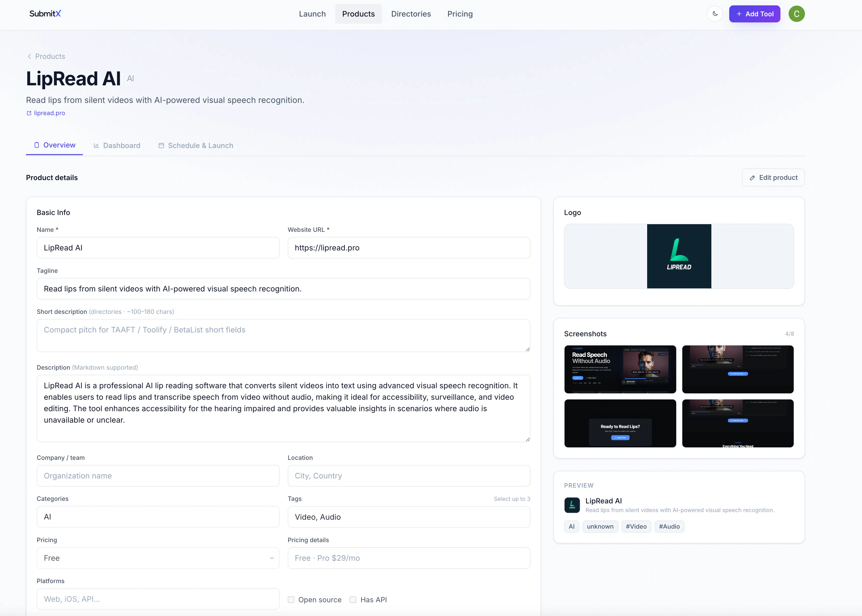
Task: Click the Add Tool button
Action: [x=754, y=14]
